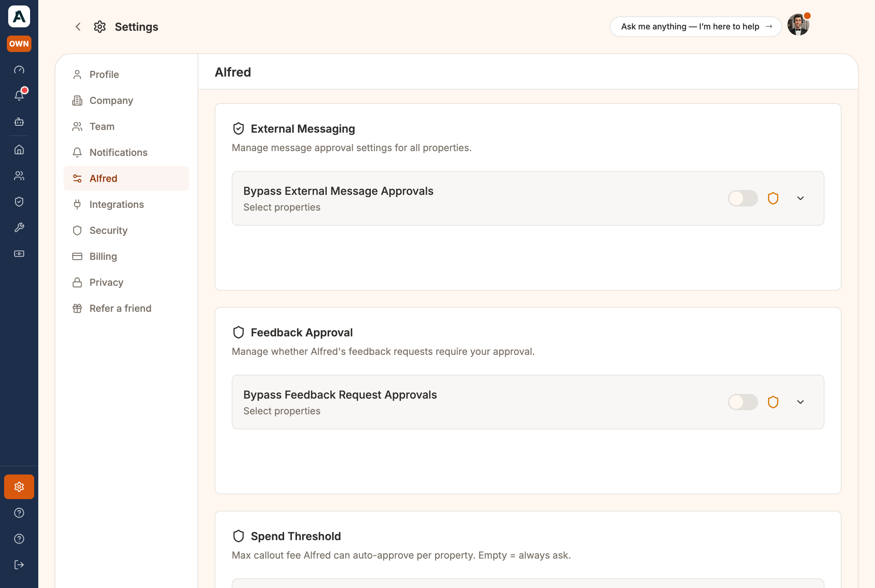Open the wrench maintenance icon in sidebar
This screenshot has width=875, height=588.
click(x=19, y=228)
